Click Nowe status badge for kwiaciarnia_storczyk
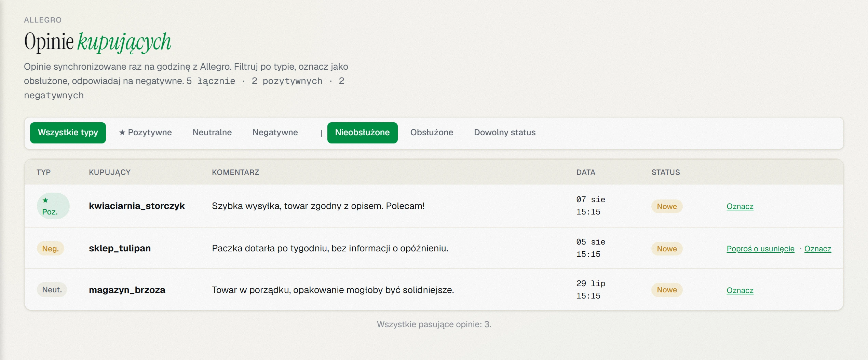This screenshot has width=868, height=360. pos(667,206)
